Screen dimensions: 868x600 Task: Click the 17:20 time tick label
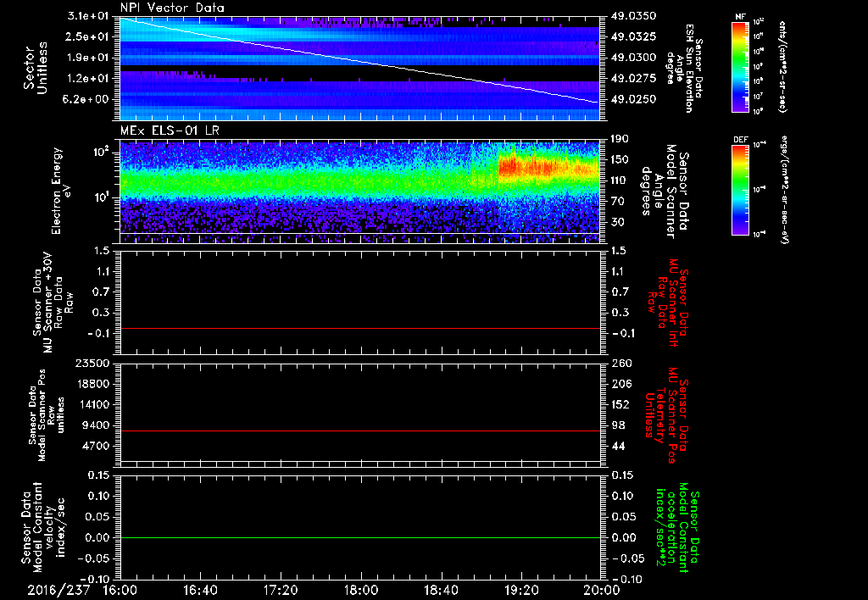point(281,590)
